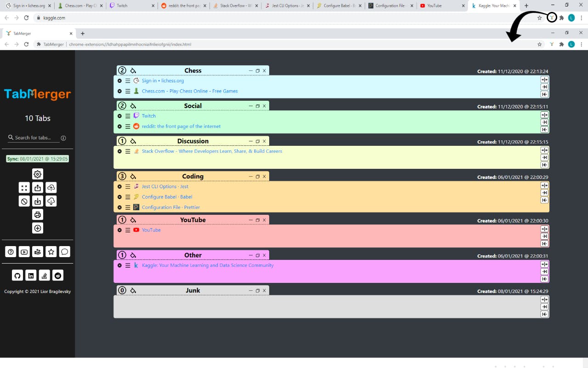Click the print button in sidebar
588x368 pixels.
pyautogui.click(x=38, y=214)
